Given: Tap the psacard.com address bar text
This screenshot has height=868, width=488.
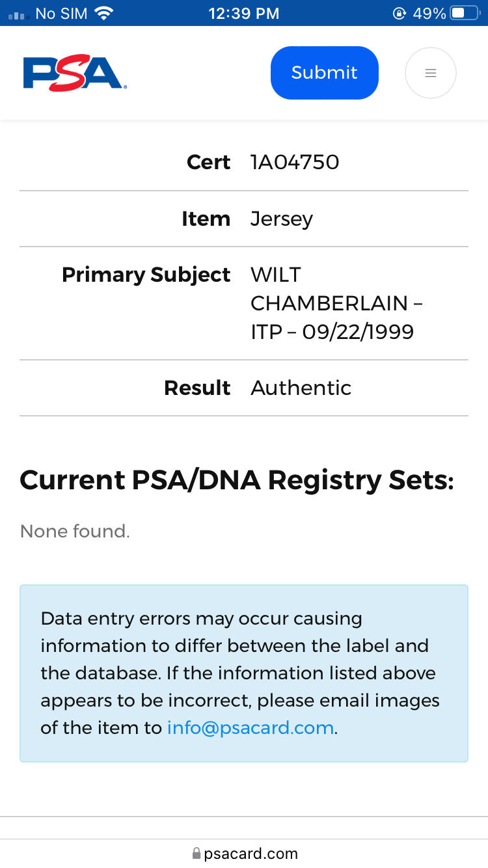Looking at the screenshot, I should [x=251, y=854].
